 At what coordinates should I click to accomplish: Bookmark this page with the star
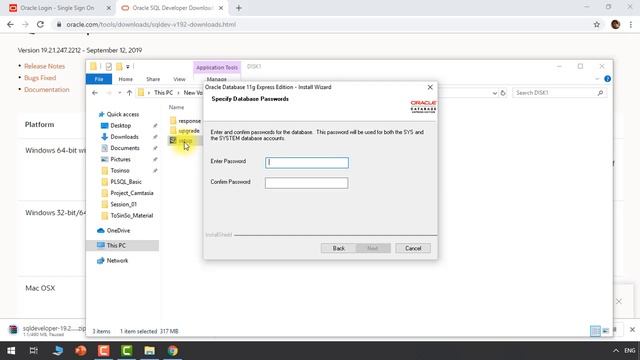(597, 24)
